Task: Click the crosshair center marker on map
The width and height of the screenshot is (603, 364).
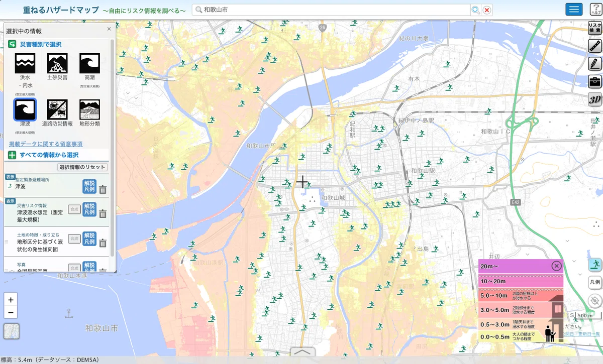Action: 303,182
